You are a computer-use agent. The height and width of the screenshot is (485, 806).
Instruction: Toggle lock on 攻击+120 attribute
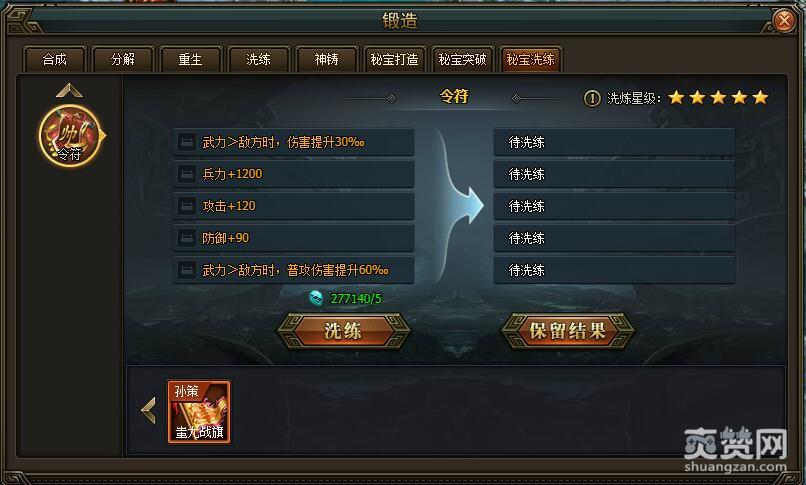pyautogui.click(x=186, y=206)
